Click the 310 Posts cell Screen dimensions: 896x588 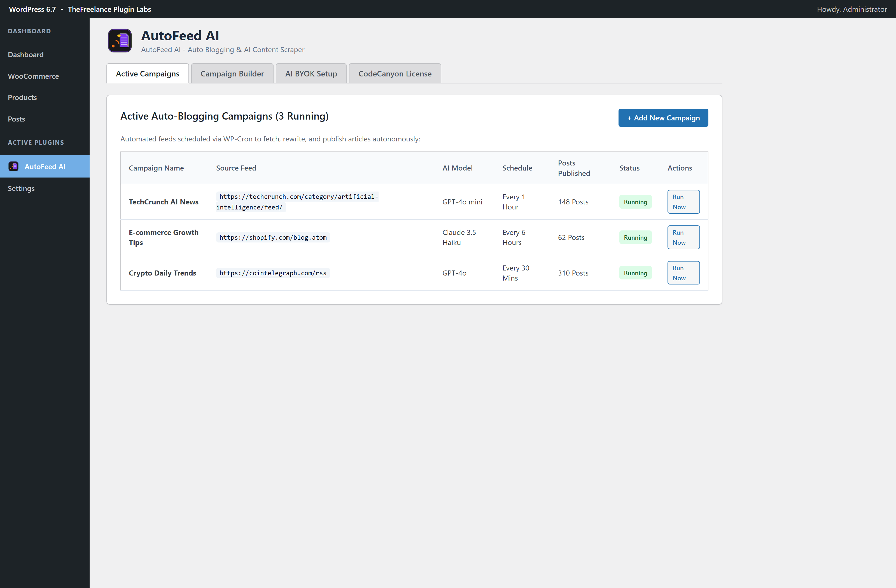coord(573,273)
